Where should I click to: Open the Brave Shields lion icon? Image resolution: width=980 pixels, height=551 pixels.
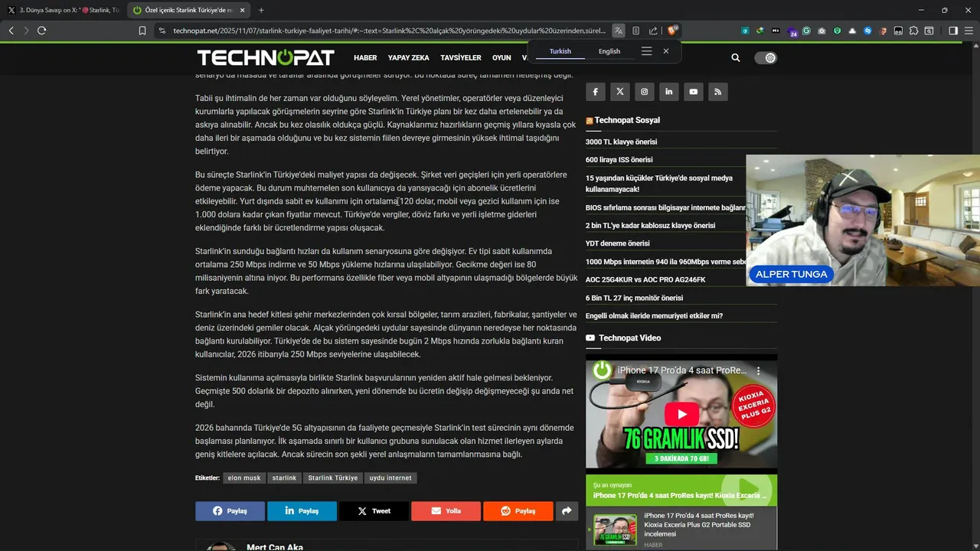(672, 31)
